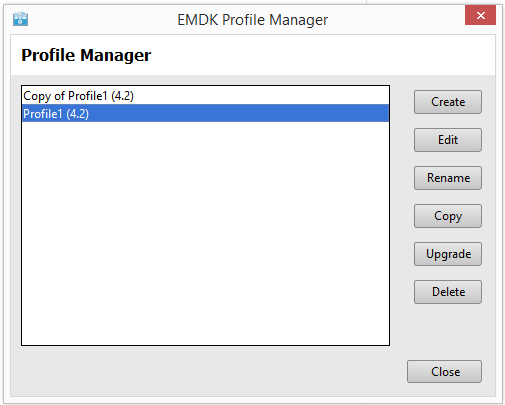Click the bold "Profile Manager" heading

click(x=86, y=55)
